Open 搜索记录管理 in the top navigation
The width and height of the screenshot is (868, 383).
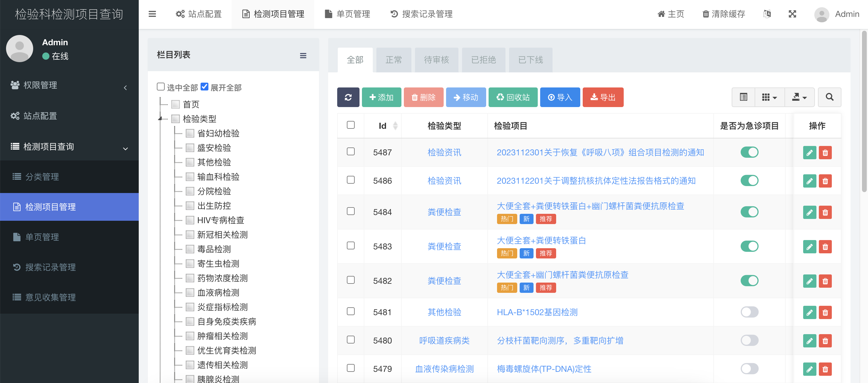pyautogui.click(x=421, y=14)
